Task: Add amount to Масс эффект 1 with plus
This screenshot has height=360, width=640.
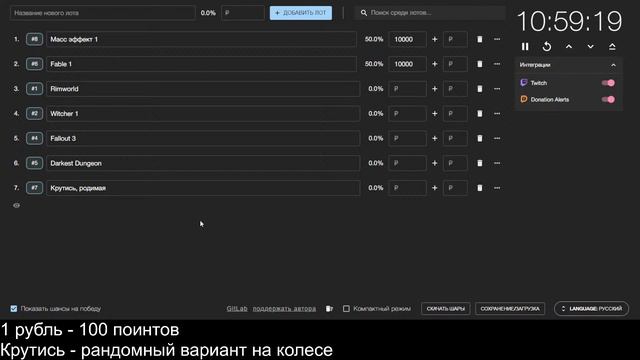Action: [x=435, y=40]
